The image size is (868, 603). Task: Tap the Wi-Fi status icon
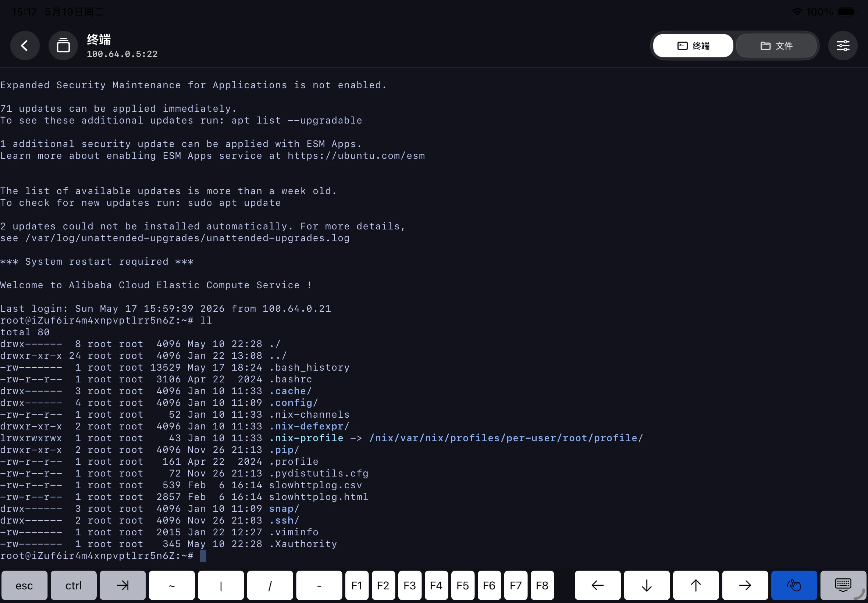797,12
